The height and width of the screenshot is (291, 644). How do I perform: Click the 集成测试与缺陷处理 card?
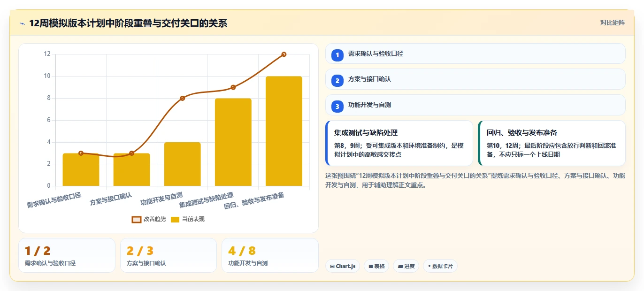399,143
